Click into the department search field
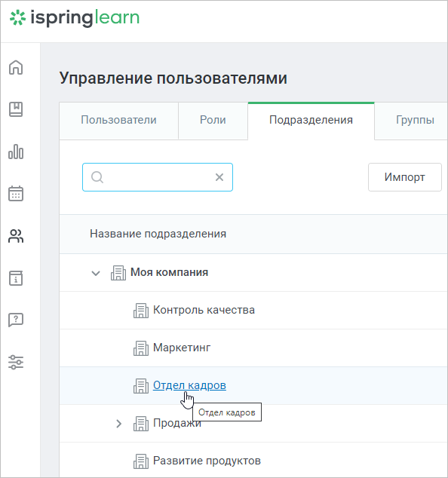The height and width of the screenshot is (478, 448). 158,177
